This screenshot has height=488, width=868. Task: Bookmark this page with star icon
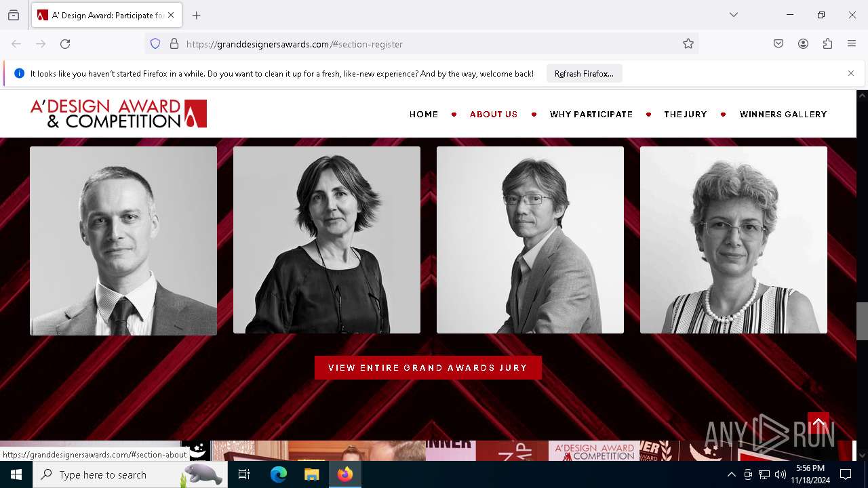tap(688, 44)
